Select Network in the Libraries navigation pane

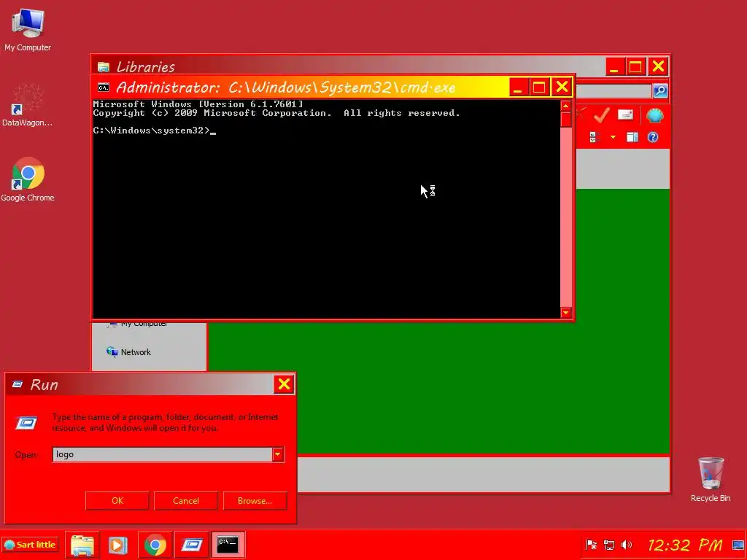(128, 352)
